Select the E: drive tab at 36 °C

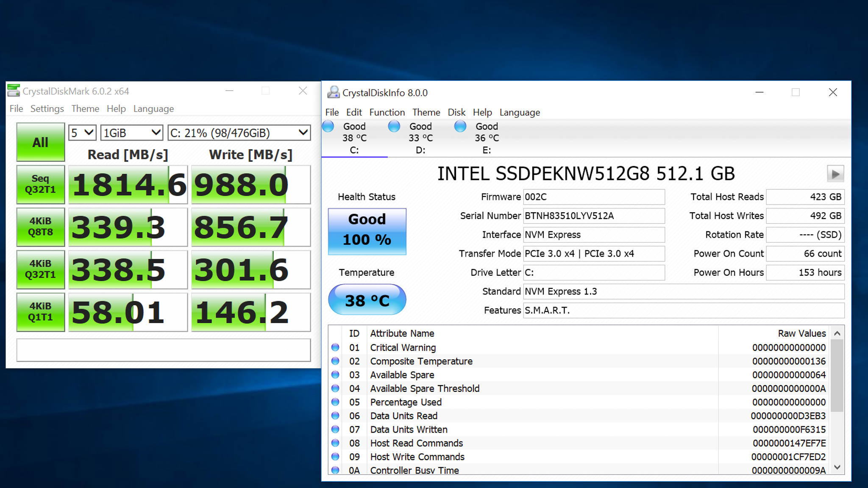pos(487,138)
